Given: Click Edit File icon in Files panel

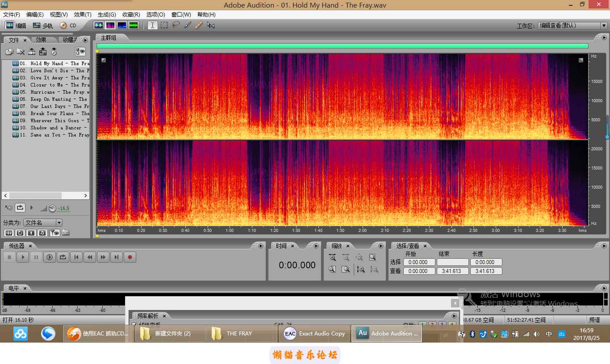Looking at the screenshot, I should (32, 52).
